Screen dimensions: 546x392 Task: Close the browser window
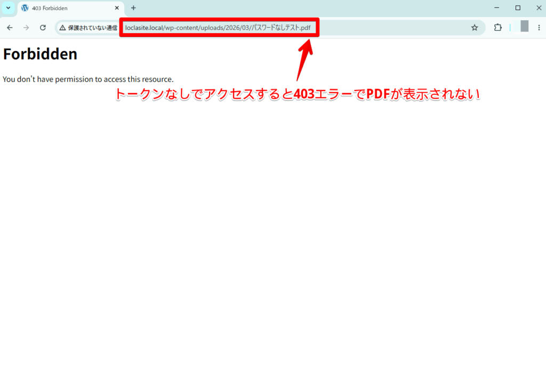coord(539,8)
